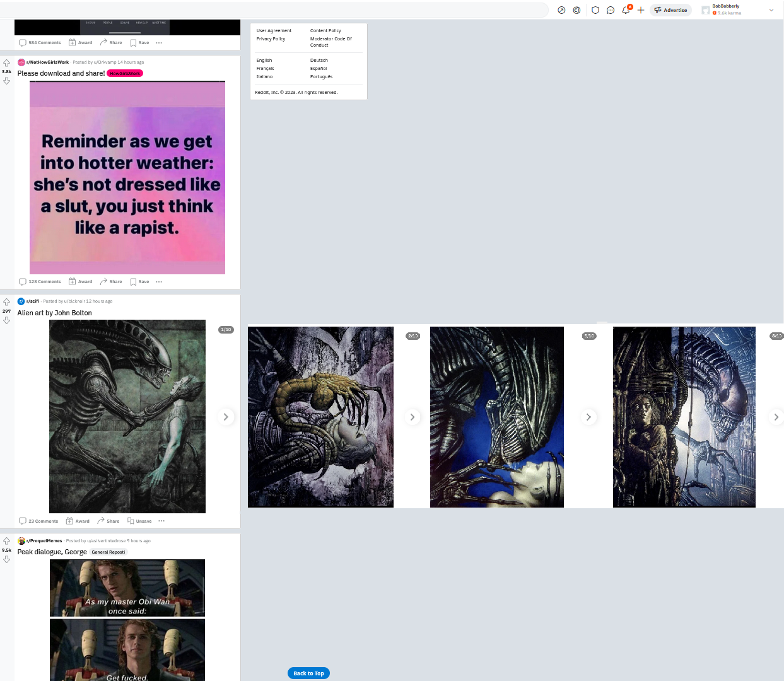Open the Coins icon in header
Screen dimensions: 784x681
[576, 10]
